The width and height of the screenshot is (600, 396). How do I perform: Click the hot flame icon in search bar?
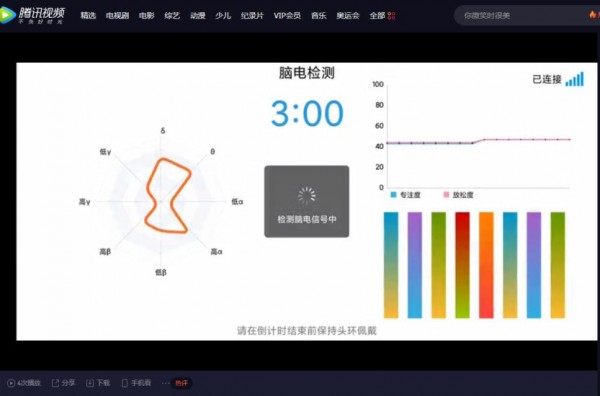point(593,15)
